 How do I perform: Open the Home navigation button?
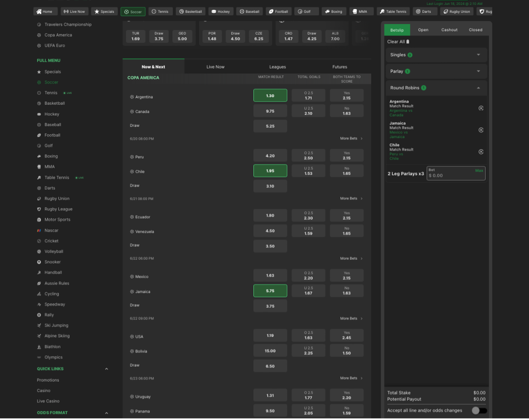[45, 11]
